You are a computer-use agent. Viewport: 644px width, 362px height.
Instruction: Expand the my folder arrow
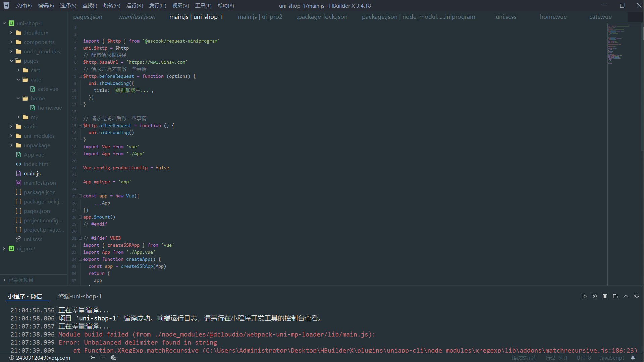(18, 117)
